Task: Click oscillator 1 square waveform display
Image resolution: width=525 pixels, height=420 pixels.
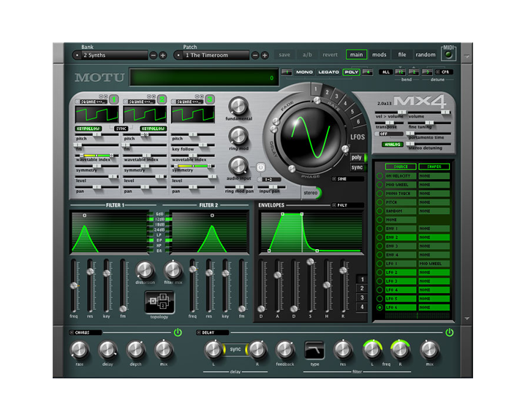Action: point(97,115)
